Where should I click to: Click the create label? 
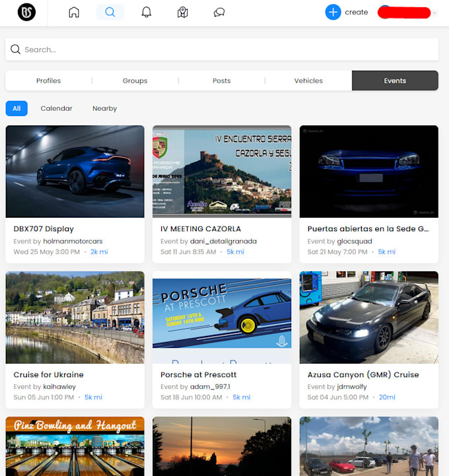357,12
